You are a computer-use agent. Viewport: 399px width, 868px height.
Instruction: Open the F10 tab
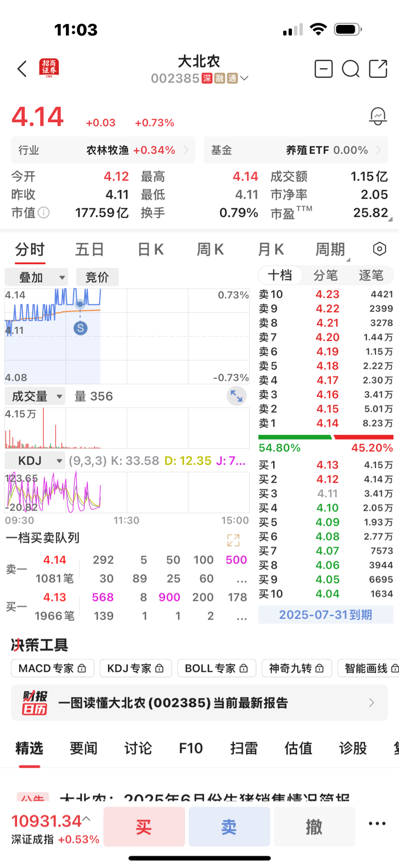pyautogui.click(x=191, y=748)
